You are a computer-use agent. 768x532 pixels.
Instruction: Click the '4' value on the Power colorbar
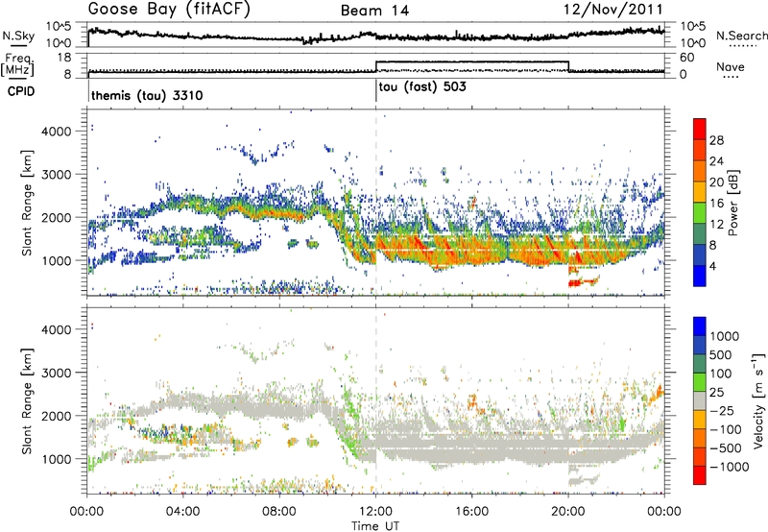(x=712, y=266)
